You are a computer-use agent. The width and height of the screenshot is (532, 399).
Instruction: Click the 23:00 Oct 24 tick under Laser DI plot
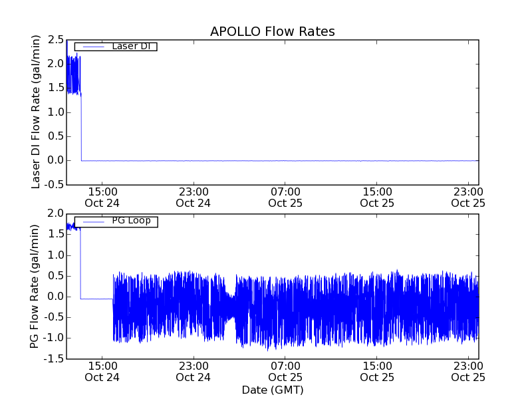pos(194,197)
